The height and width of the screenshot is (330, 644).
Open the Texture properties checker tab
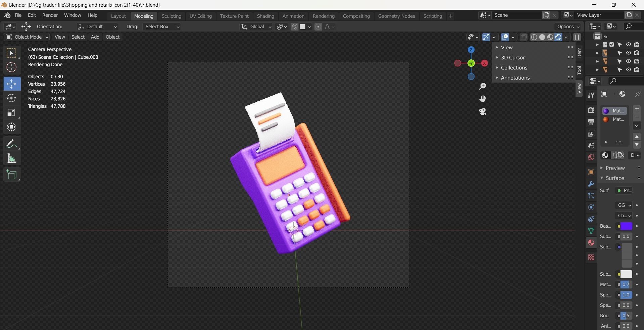(591, 257)
